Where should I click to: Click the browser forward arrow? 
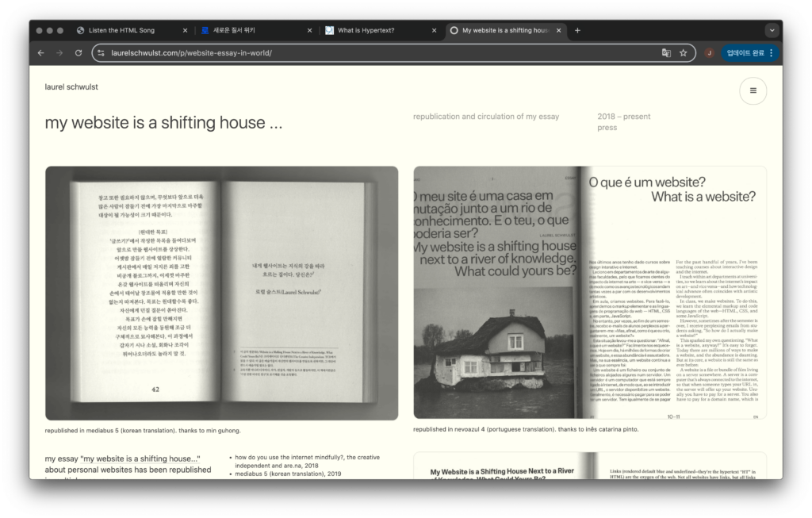[59, 53]
